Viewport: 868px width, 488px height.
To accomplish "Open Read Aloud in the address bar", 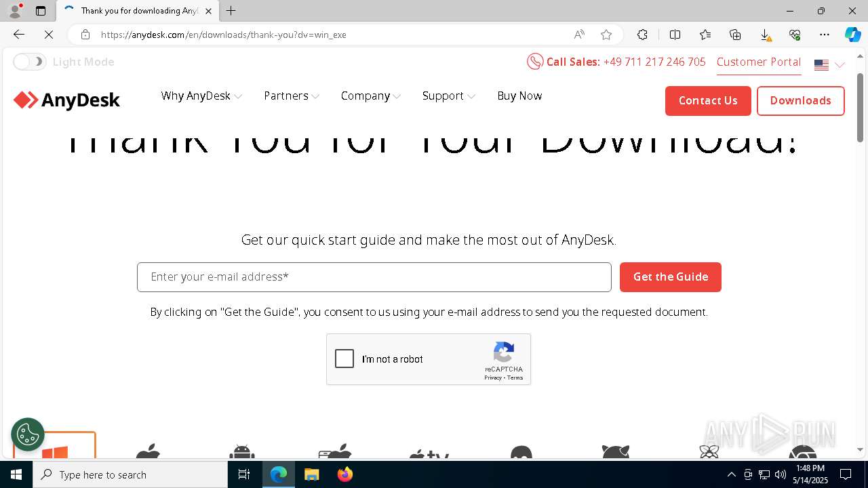I will click(x=579, y=35).
